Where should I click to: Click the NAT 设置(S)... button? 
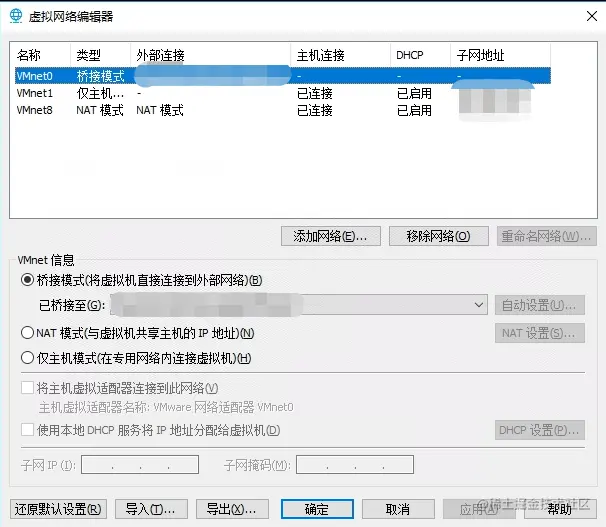(540, 333)
